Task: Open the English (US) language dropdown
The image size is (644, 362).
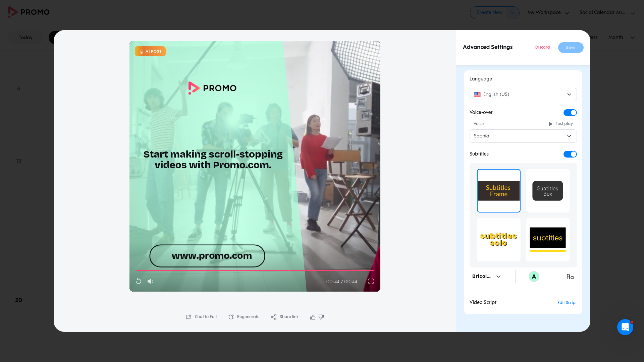Action: pos(523,95)
